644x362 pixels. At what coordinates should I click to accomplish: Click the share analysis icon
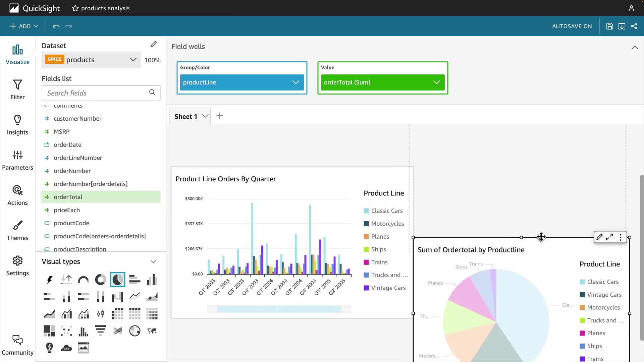pyautogui.click(x=634, y=26)
